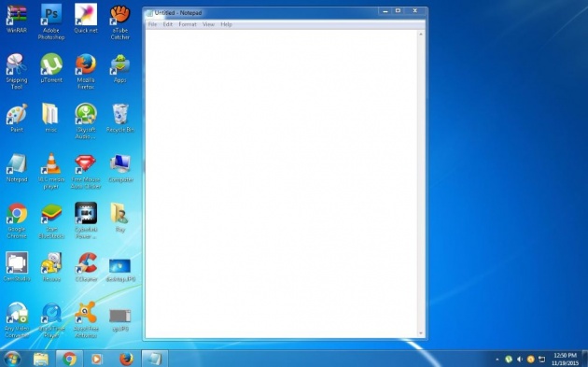Open the Notepad File menu
Image resolution: width=588 pixels, height=367 pixels.
point(152,24)
